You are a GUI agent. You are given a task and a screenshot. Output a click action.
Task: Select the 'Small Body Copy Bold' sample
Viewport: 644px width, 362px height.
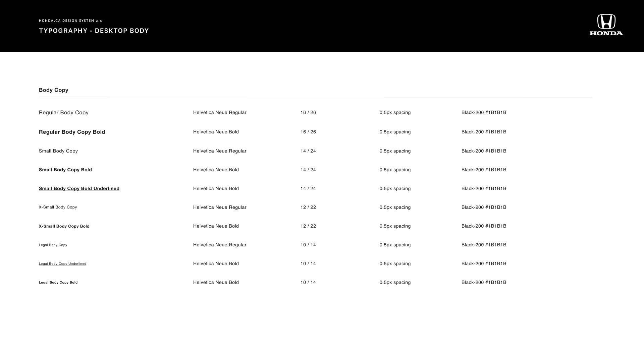coord(65,170)
